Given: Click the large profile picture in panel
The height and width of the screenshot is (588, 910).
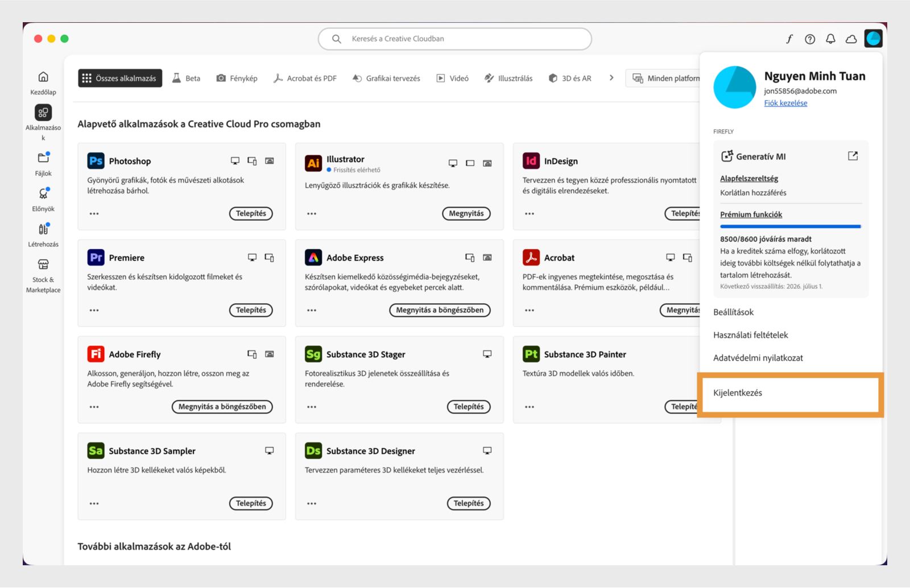Looking at the screenshot, I should coord(735,87).
